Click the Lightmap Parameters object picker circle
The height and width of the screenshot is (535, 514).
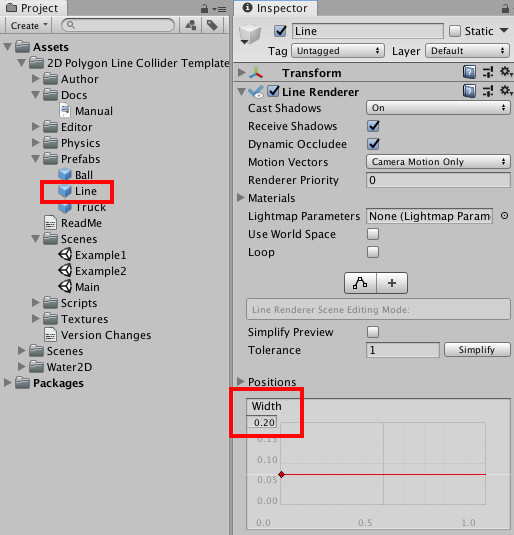pyautogui.click(x=504, y=216)
